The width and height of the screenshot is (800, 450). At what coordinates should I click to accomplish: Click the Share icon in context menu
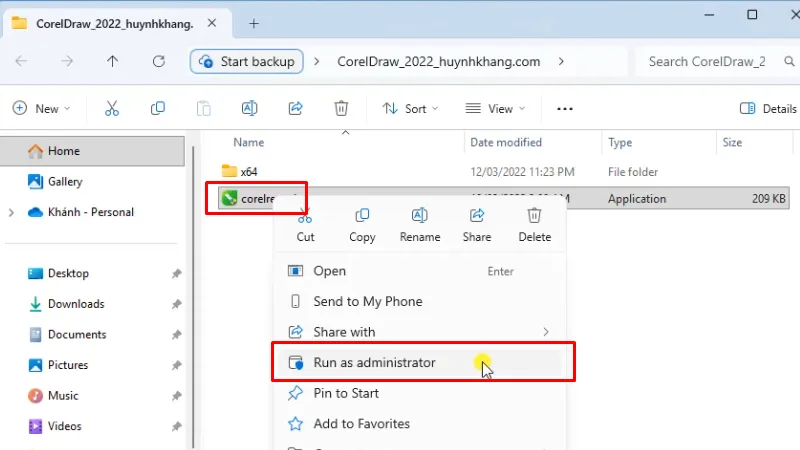(477, 216)
